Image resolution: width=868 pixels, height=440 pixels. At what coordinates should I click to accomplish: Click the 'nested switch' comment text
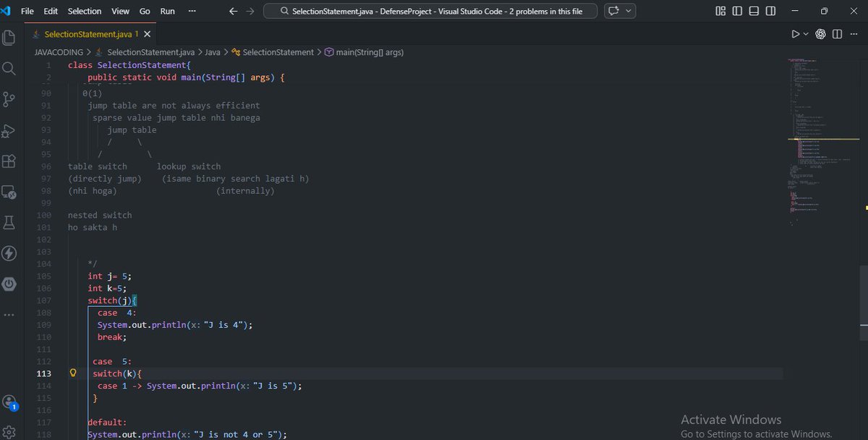(x=100, y=215)
